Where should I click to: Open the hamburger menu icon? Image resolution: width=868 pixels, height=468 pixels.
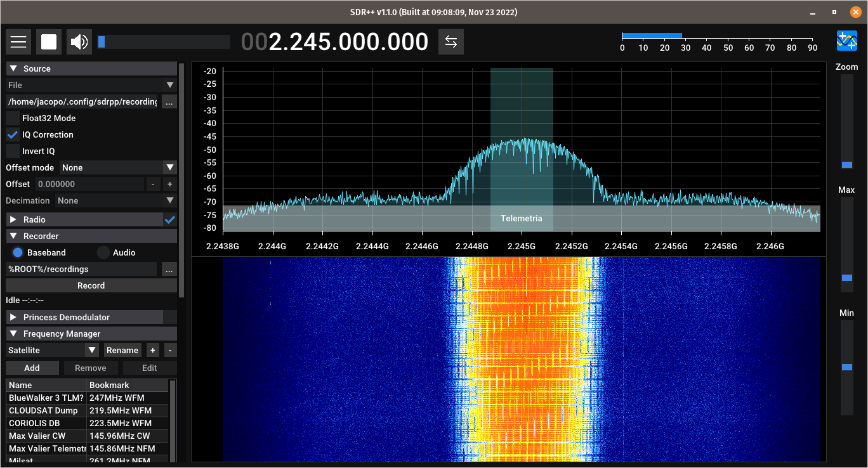[x=18, y=42]
